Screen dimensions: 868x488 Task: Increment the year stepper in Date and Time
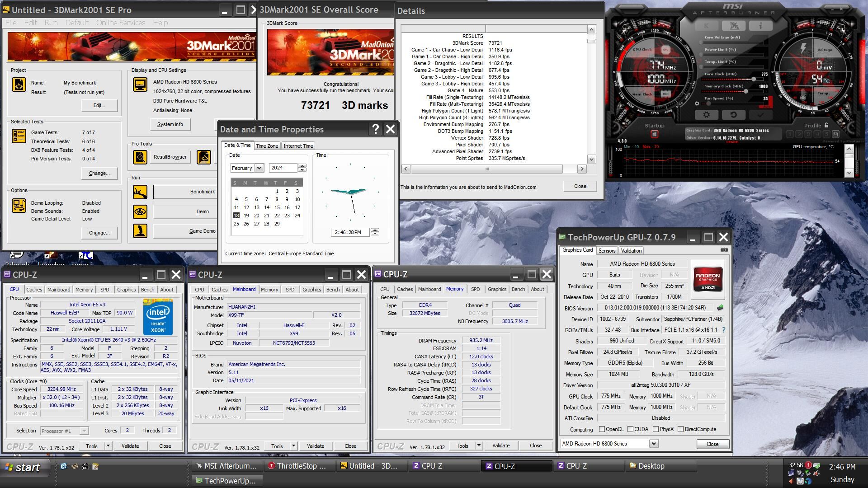point(302,166)
